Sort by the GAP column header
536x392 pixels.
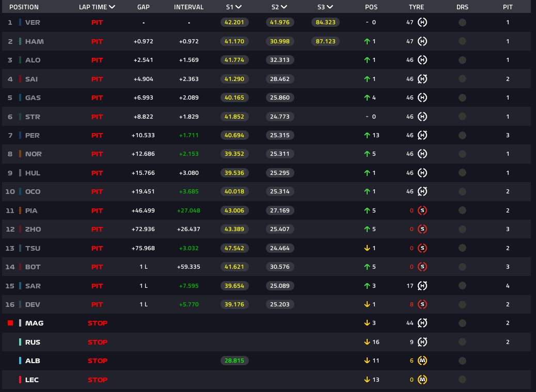144,7
